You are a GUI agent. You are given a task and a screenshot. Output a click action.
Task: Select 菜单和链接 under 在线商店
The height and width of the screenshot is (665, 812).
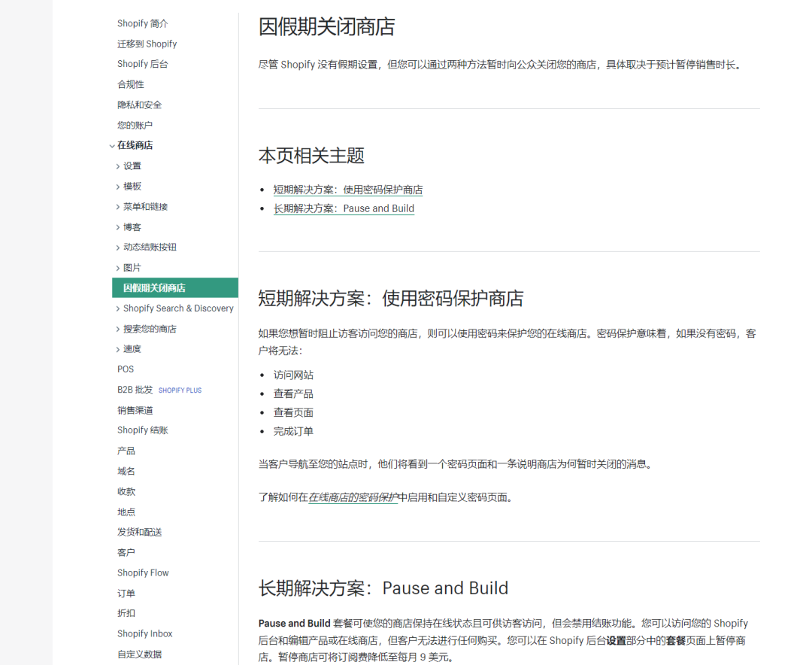pos(146,206)
